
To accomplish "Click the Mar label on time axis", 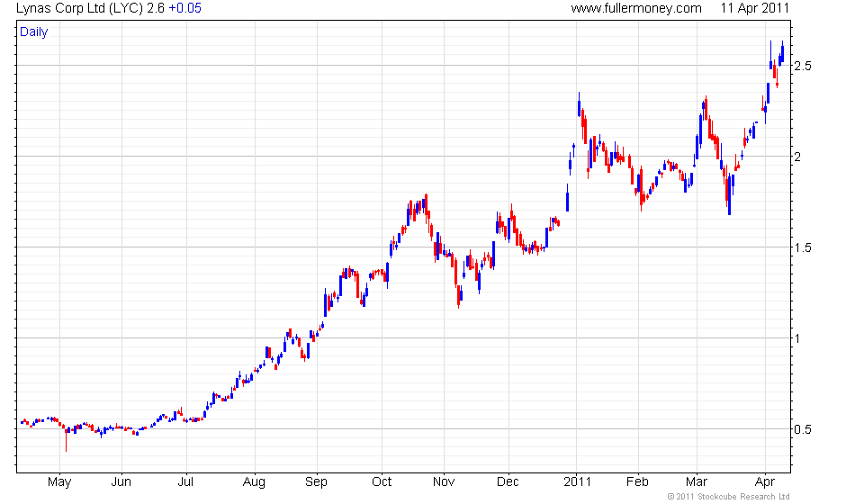I will 697,482.
